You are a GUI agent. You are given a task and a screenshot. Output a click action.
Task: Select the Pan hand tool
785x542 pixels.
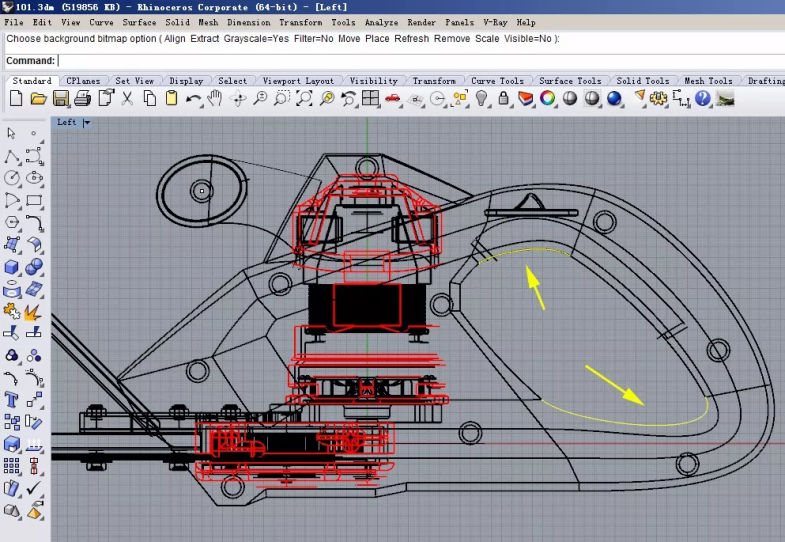tap(216, 98)
